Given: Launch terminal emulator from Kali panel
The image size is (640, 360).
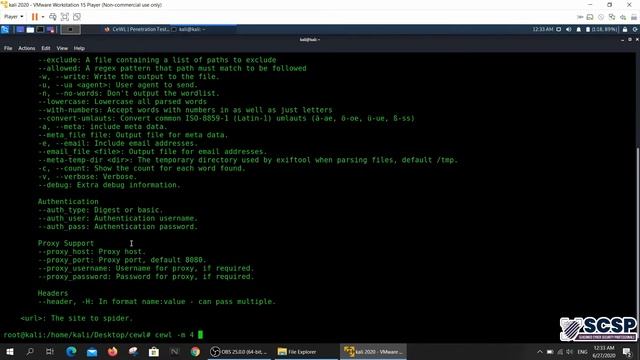Looking at the screenshot, I should 40,29.
